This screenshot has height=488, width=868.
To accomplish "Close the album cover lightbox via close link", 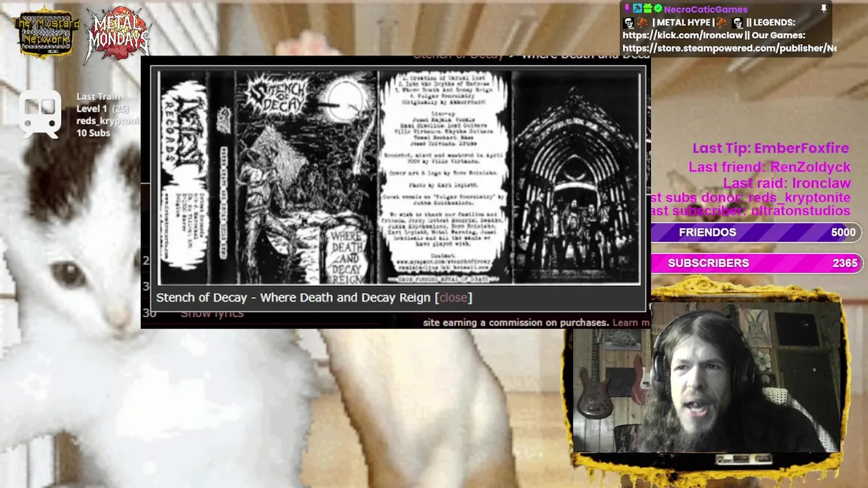I will point(453,297).
